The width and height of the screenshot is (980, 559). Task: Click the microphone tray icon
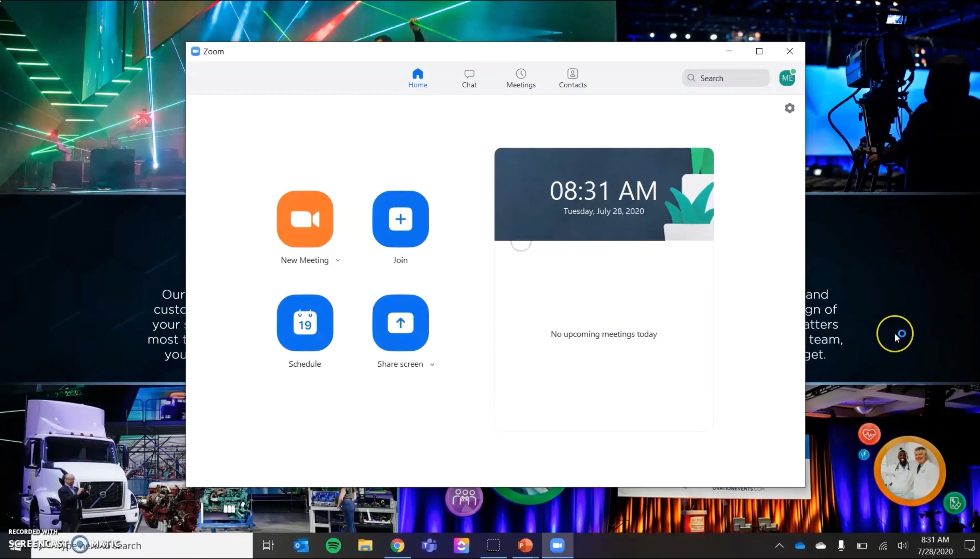point(841,545)
